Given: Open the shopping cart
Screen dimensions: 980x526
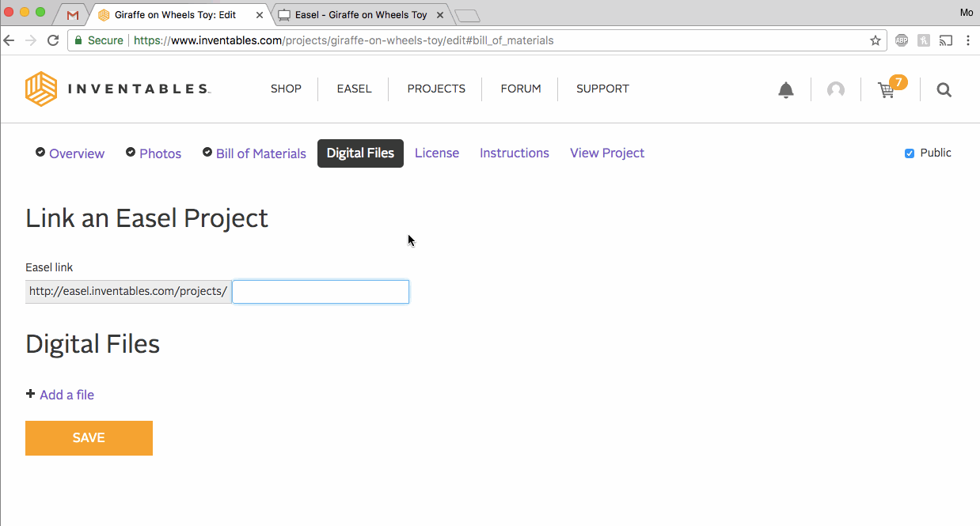Looking at the screenshot, I should tap(887, 90).
